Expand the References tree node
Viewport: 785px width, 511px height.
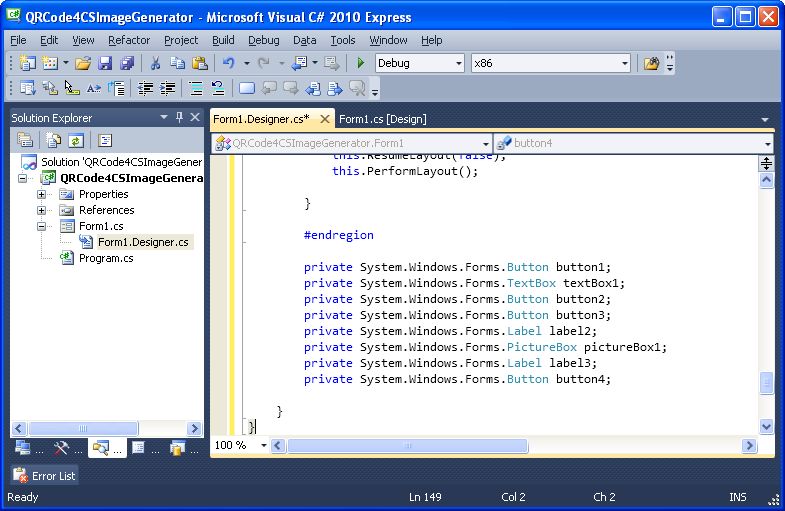coord(42,210)
